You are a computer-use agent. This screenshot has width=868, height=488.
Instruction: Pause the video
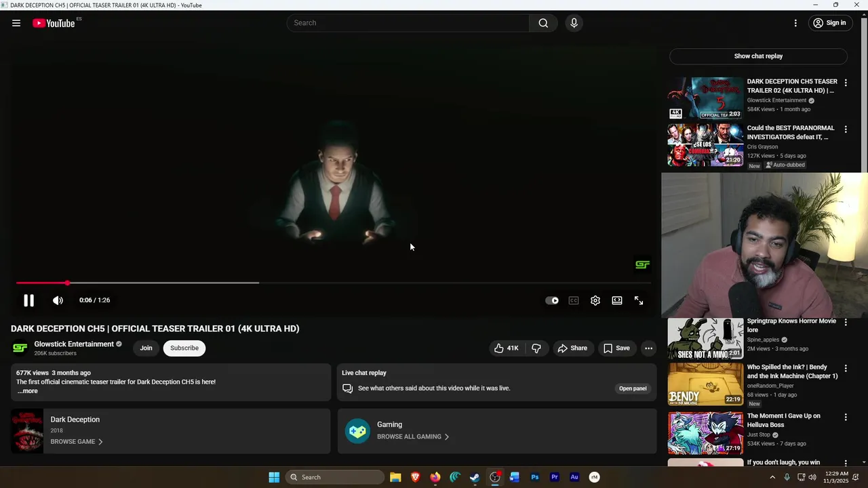(x=28, y=300)
